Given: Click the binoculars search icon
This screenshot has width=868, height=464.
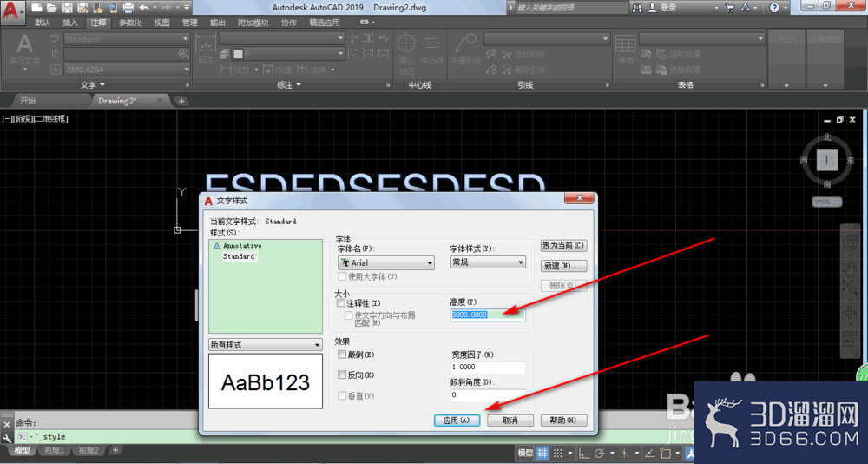Looking at the screenshot, I should [638, 8].
